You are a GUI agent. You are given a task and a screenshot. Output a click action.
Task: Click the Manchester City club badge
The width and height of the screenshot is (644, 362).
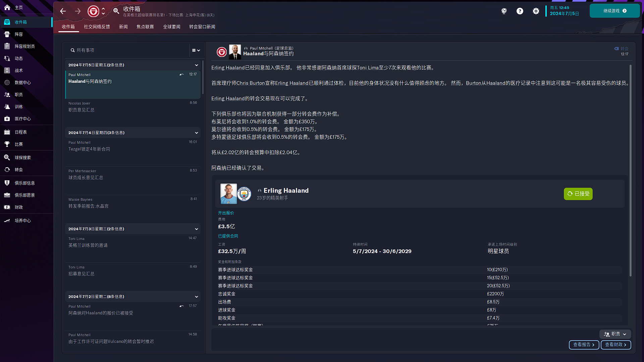[244, 194]
